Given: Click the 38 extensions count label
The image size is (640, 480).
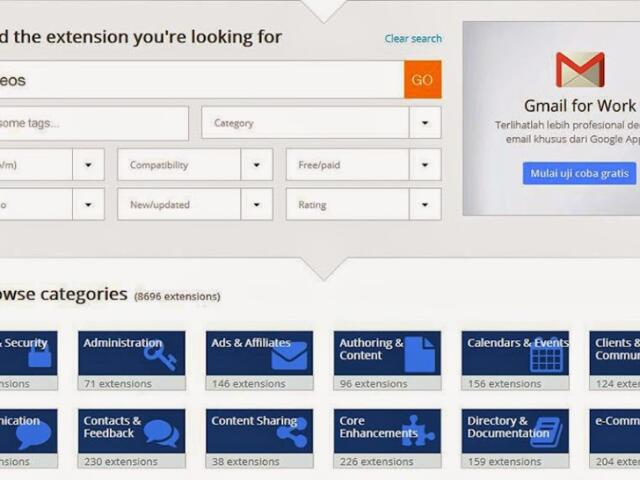Looking at the screenshot, I should coord(246,462).
